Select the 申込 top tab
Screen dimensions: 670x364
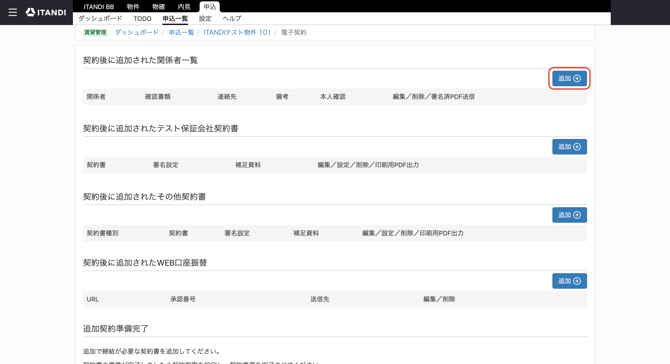click(x=209, y=7)
